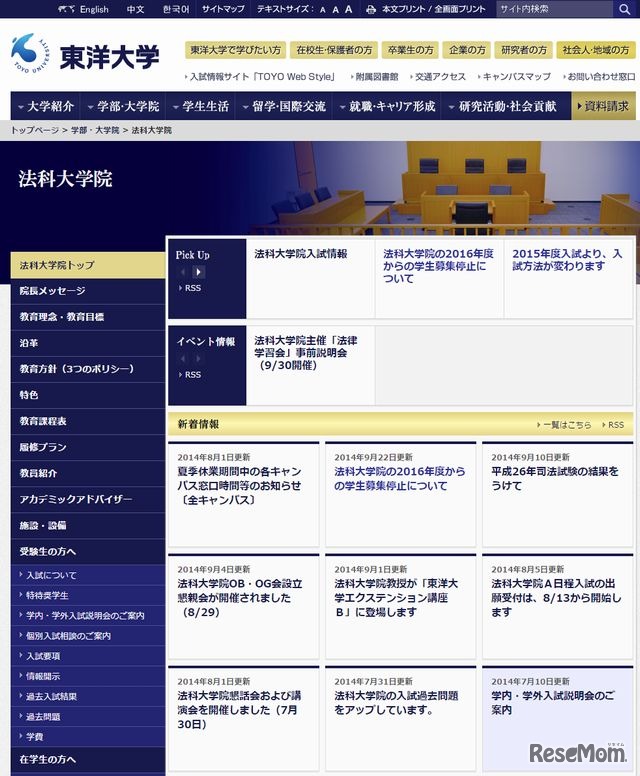This screenshot has width=640, height=776.
Task: Select the medium text size A
Action: coord(336,9)
